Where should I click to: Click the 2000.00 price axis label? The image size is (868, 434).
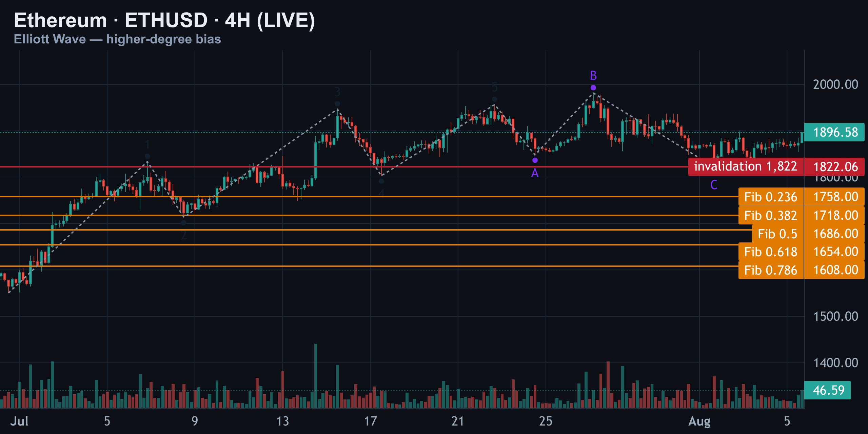tap(835, 84)
